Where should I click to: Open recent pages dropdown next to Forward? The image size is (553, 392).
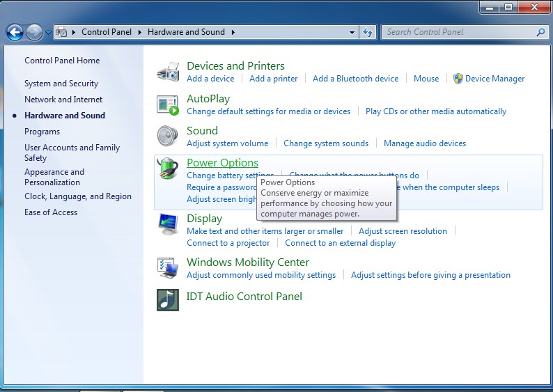[x=48, y=33]
